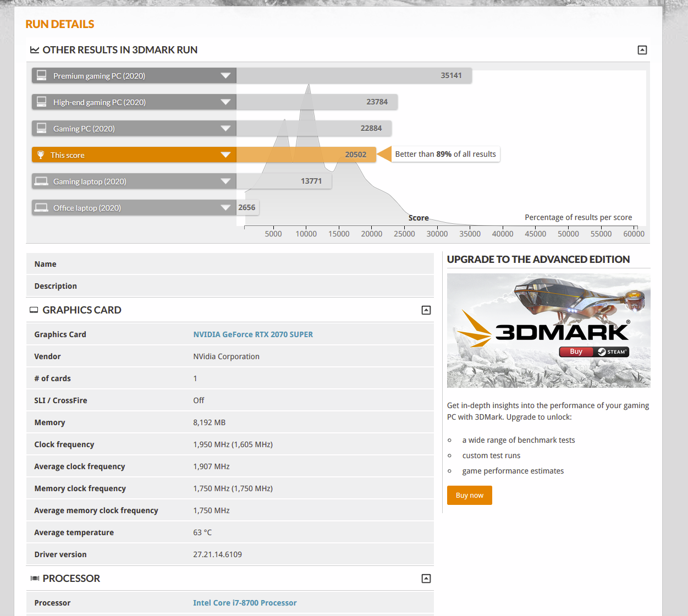Expand the This score dropdown arrow
The image size is (688, 616).
(225, 155)
